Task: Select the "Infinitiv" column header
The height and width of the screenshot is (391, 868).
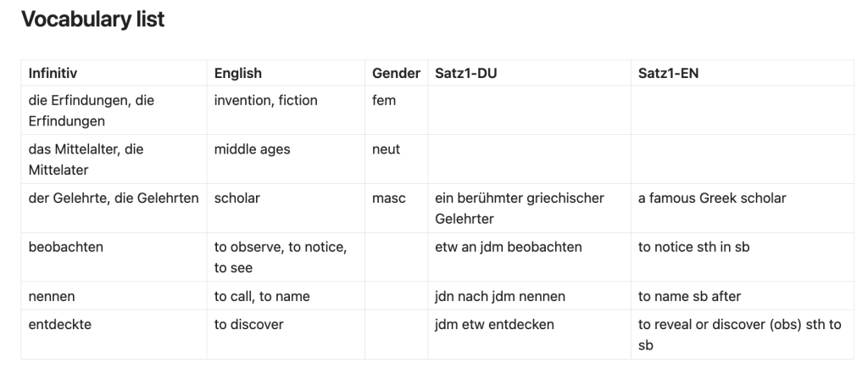Action: click(x=53, y=74)
